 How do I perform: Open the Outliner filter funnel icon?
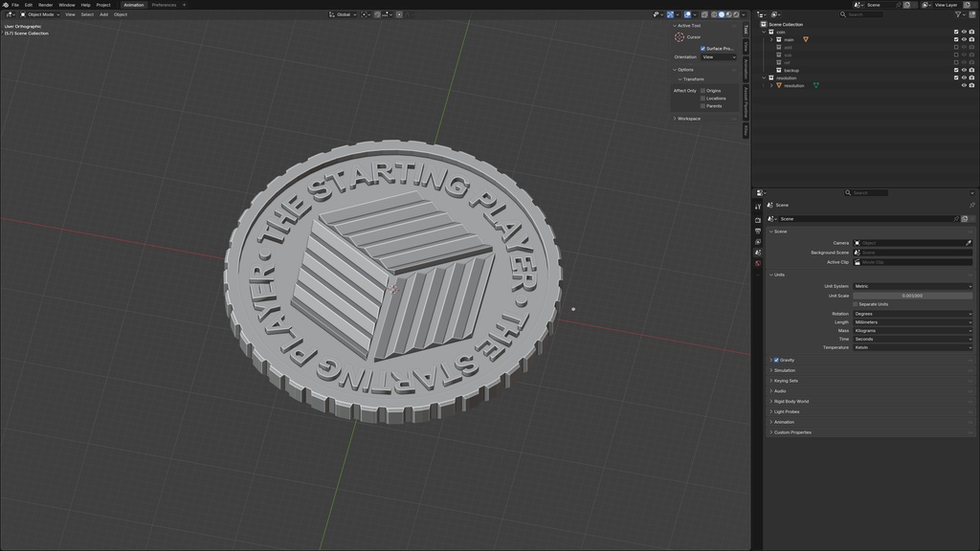tap(958, 14)
